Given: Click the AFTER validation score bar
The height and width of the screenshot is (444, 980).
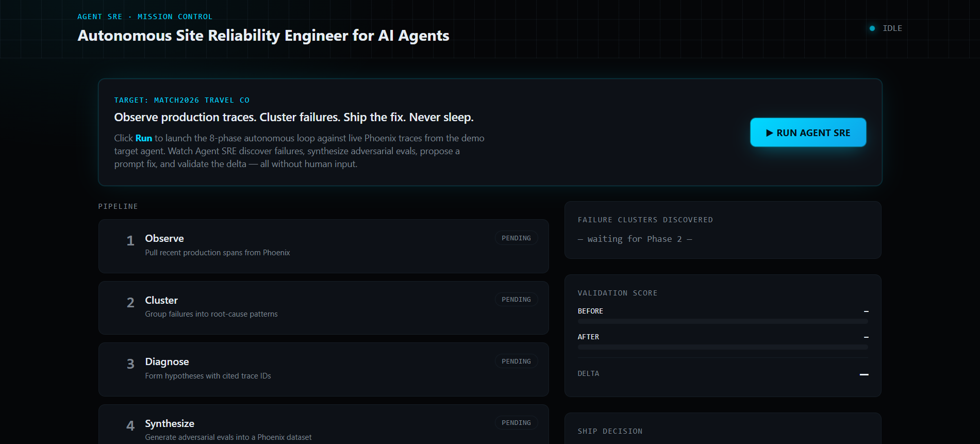Looking at the screenshot, I should [x=723, y=347].
